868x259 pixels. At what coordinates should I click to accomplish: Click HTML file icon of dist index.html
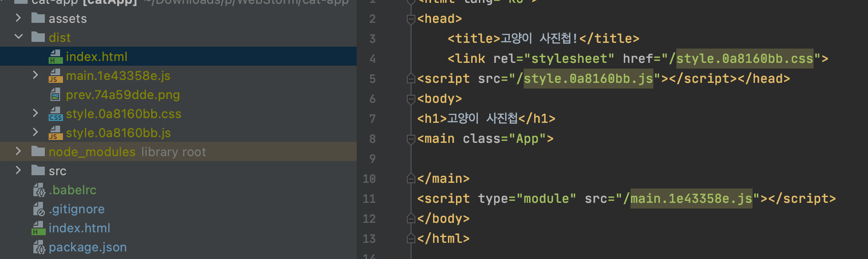pos(55,57)
